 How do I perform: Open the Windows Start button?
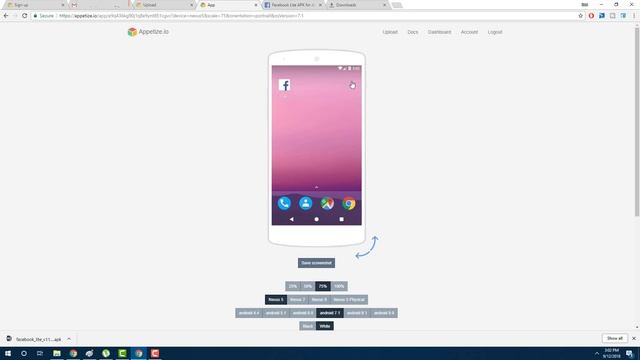pyautogui.click(x=8, y=353)
